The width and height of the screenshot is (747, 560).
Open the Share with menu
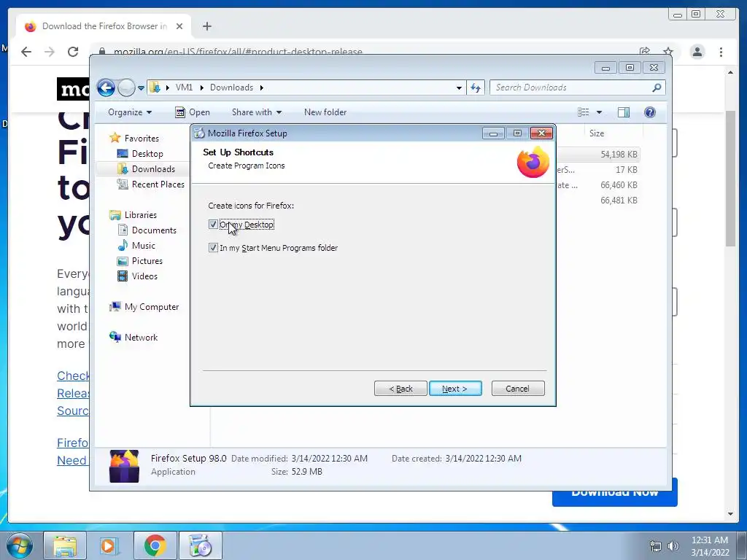[x=256, y=112]
